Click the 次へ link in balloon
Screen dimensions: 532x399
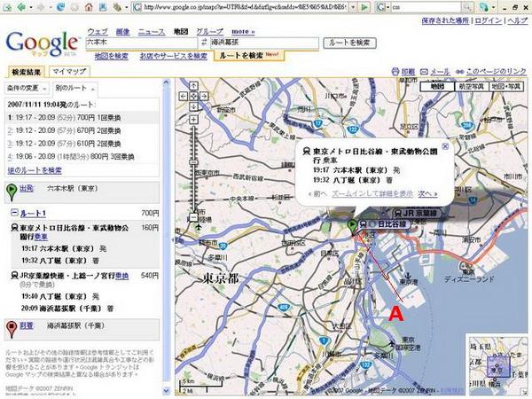tap(427, 193)
